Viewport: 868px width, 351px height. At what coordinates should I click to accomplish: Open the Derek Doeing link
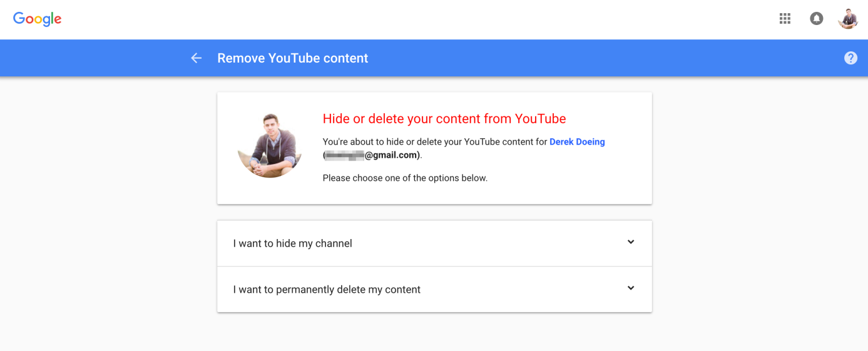(577, 142)
